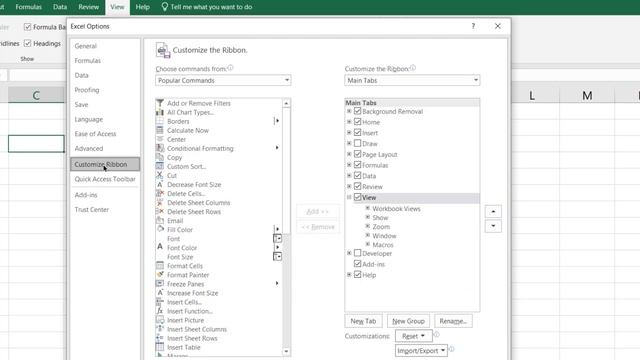
Task: Select the Proofing options category
Action: (87, 90)
